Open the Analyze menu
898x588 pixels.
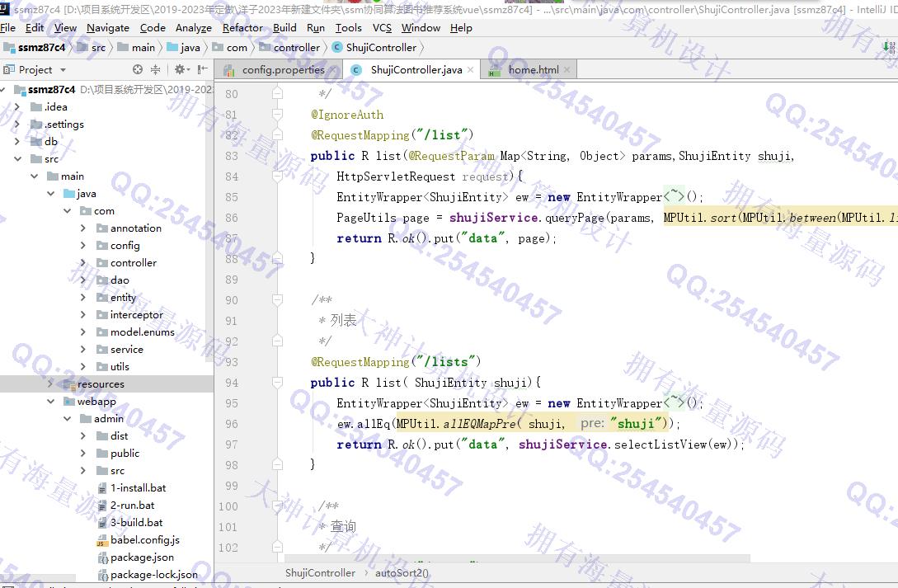pos(194,27)
